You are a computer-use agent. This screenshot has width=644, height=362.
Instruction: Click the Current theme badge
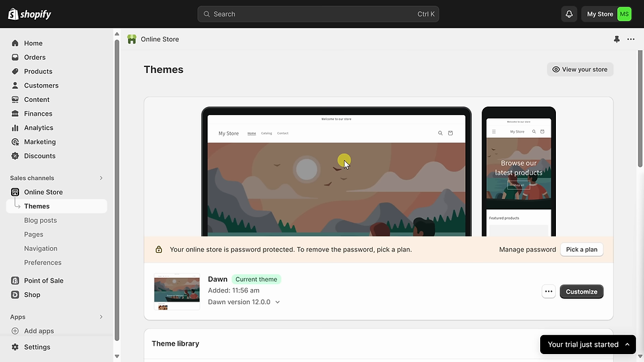(x=256, y=279)
